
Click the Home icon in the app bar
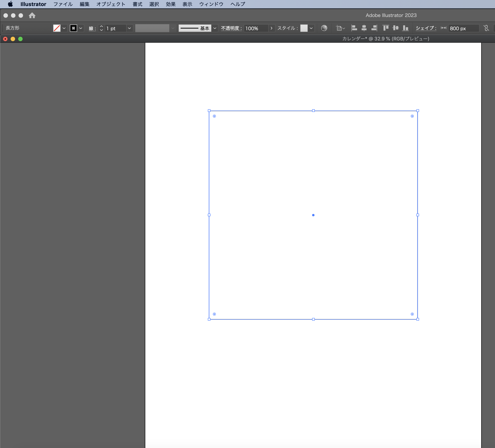32,16
